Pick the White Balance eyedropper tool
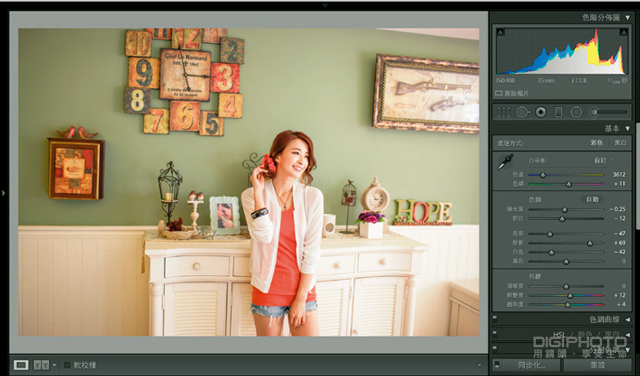The image size is (640, 376). 505,162
